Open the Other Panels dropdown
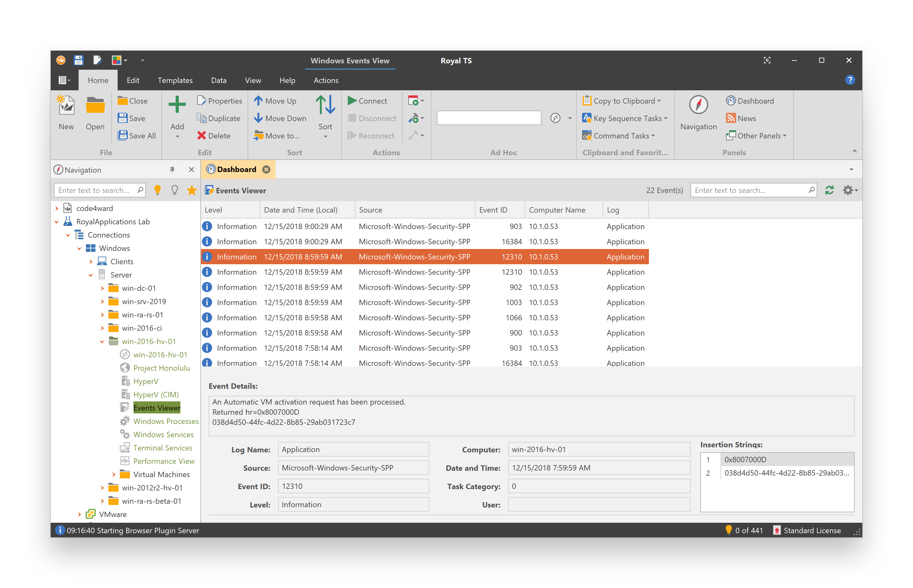 coord(784,136)
